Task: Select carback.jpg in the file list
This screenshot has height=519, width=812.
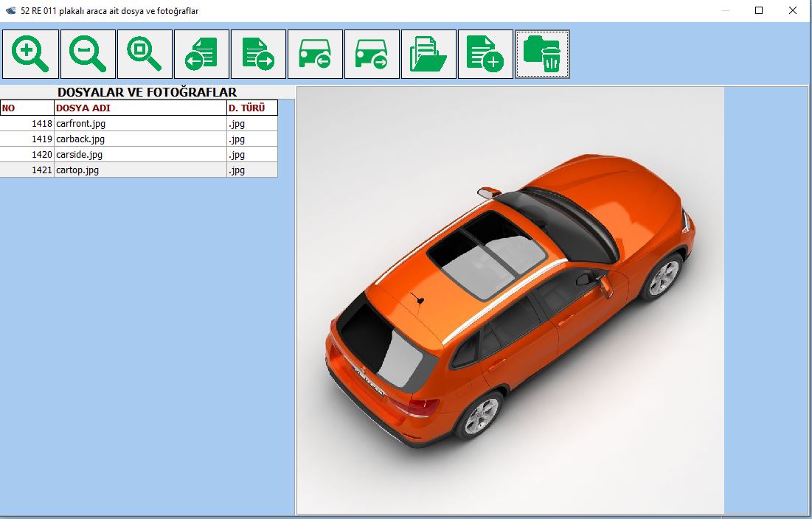Action: pyautogui.click(x=140, y=139)
